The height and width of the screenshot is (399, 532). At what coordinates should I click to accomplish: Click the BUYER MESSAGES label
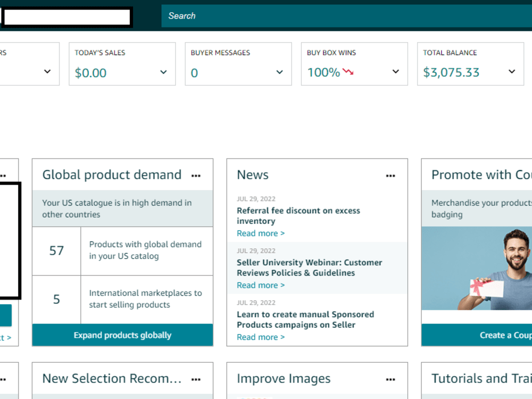(220, 53)
